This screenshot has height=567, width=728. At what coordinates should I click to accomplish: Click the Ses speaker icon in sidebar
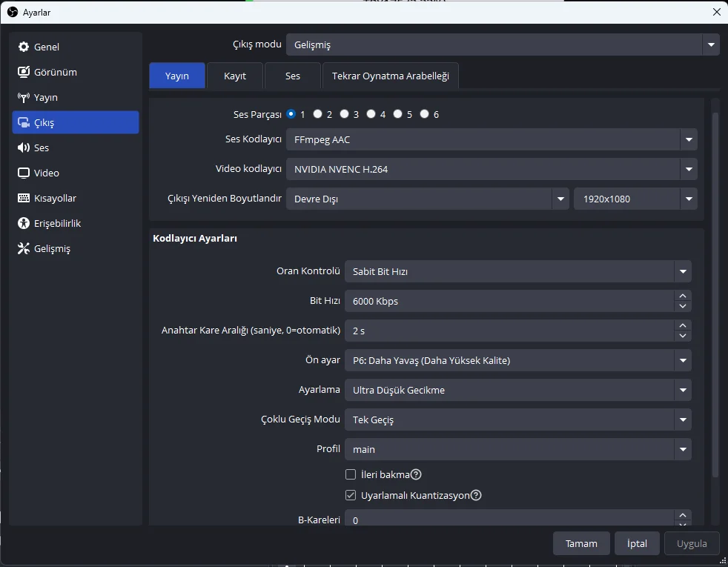[23, 147]
